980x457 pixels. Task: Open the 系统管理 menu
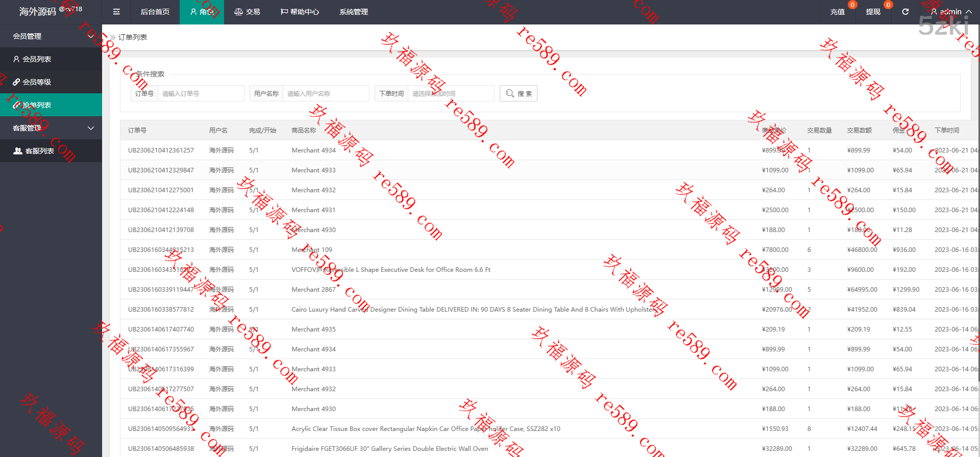353,12
